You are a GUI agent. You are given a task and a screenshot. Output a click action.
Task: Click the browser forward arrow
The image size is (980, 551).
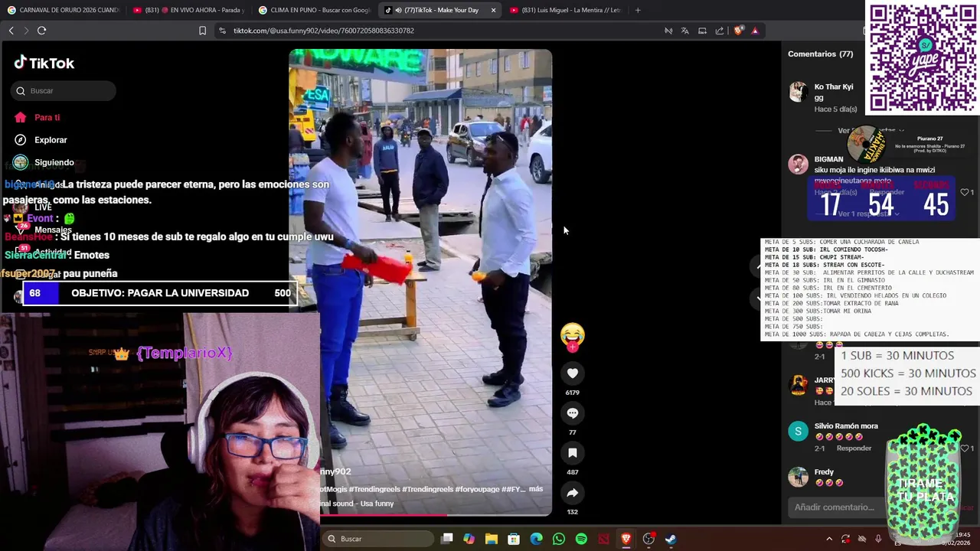[x=25, y=31]
